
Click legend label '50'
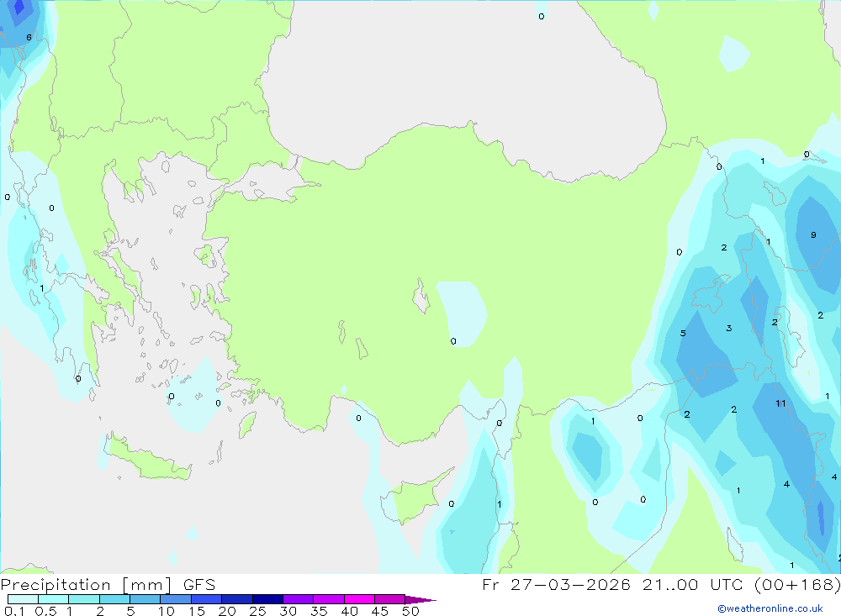tap(410, 611)
